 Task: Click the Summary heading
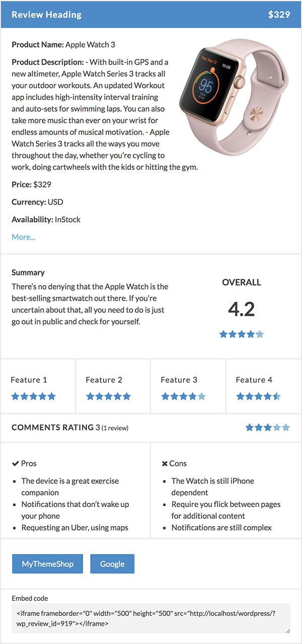[x=28, y=272]
